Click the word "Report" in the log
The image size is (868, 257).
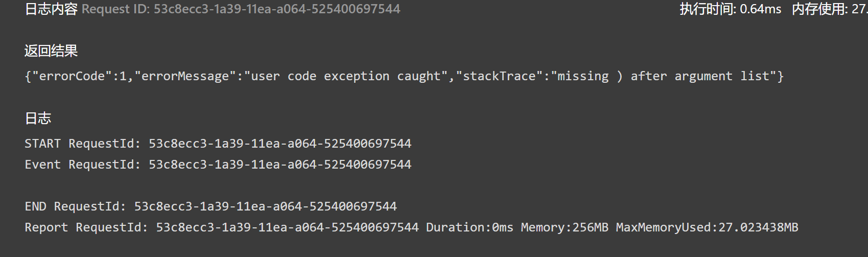(x=46, y=227)
